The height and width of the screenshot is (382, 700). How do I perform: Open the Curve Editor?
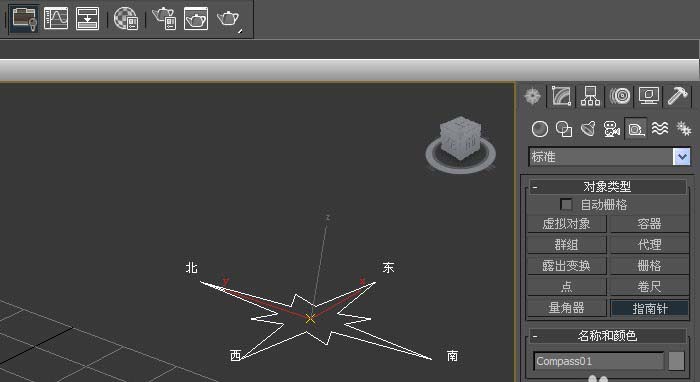56,19
